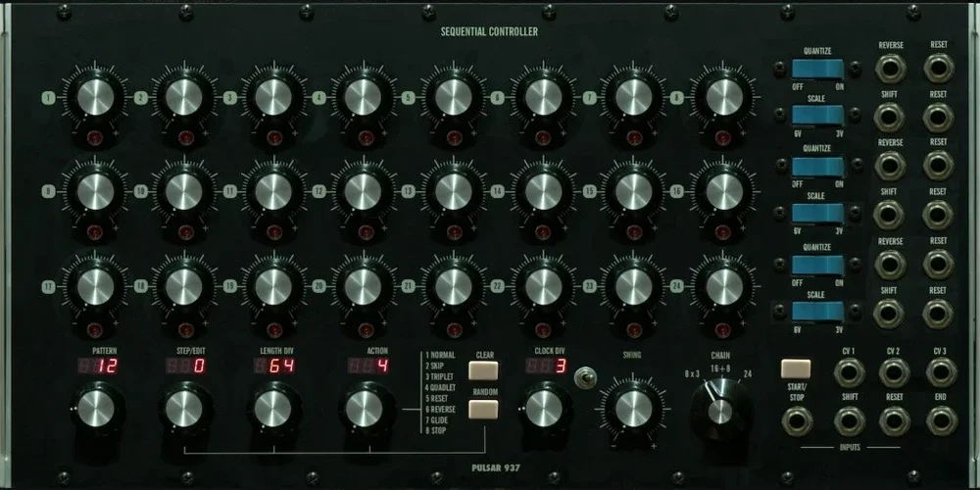Viewport: 980px width, 490px height.
Task: Click the green step number 2 badge
Action: (140, 97)
